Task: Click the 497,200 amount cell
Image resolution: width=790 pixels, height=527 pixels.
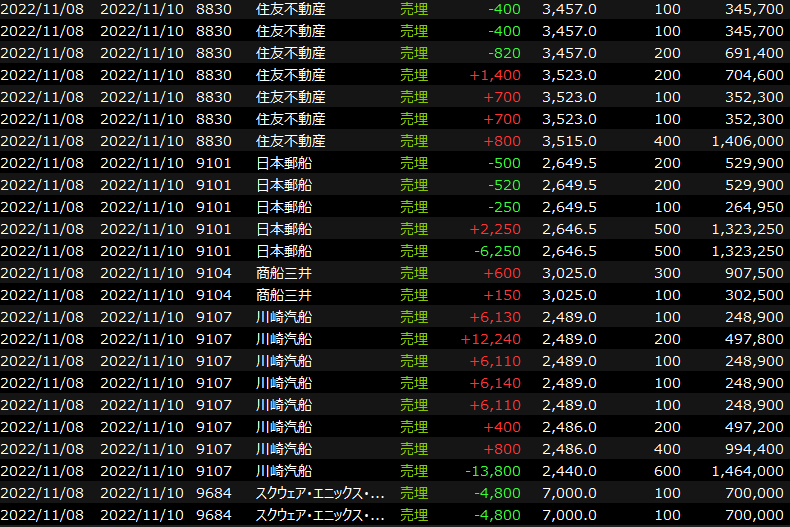Action: (x=750, y=427)
